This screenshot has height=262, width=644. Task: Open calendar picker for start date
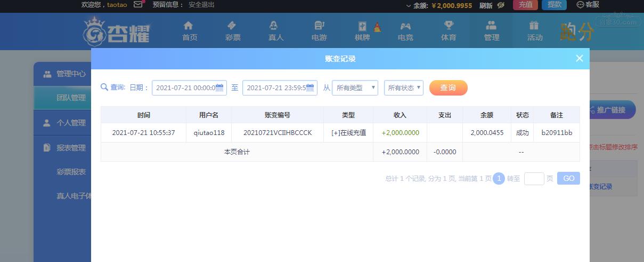[219, 88]
